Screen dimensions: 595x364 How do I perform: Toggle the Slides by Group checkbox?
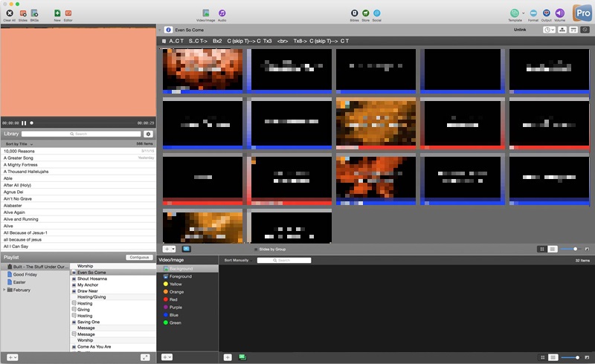(256, 249)
